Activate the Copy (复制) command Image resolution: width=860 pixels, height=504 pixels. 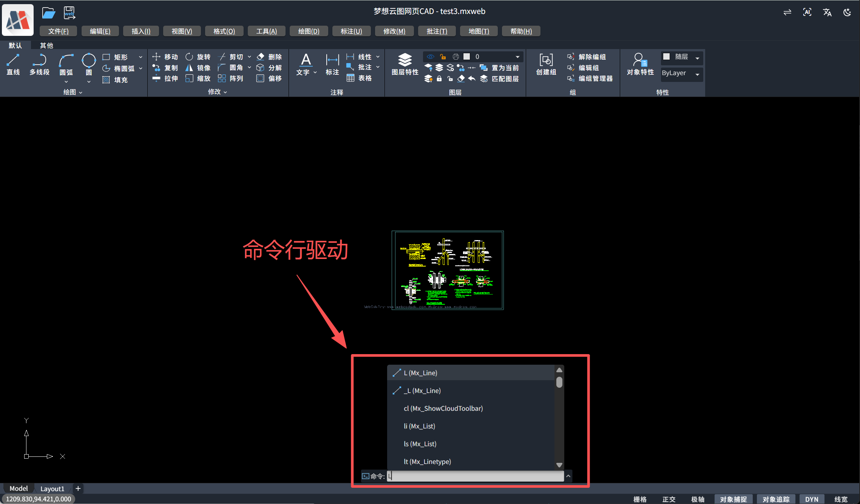(165, 68)
